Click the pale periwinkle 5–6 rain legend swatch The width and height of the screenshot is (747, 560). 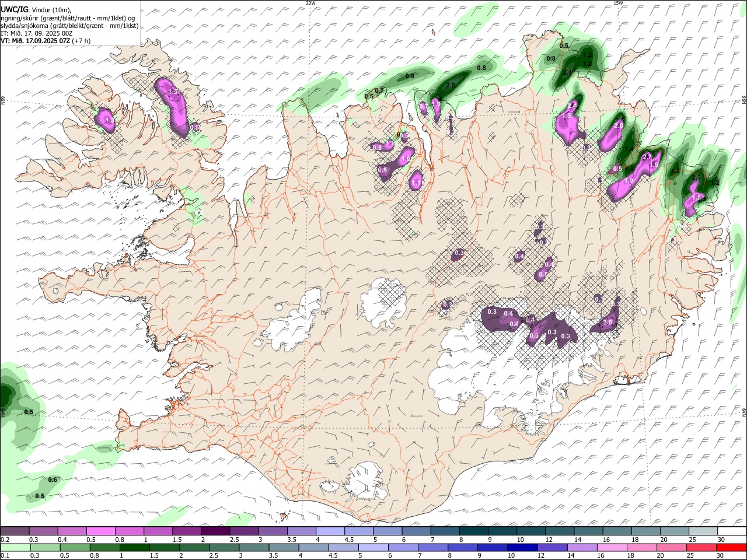[x=372, y=547]
